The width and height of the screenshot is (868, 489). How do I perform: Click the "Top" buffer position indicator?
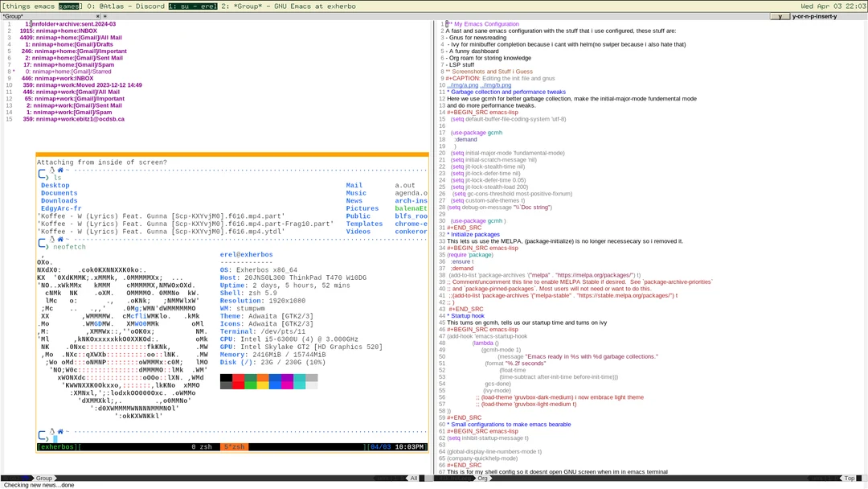coord(850,478)
